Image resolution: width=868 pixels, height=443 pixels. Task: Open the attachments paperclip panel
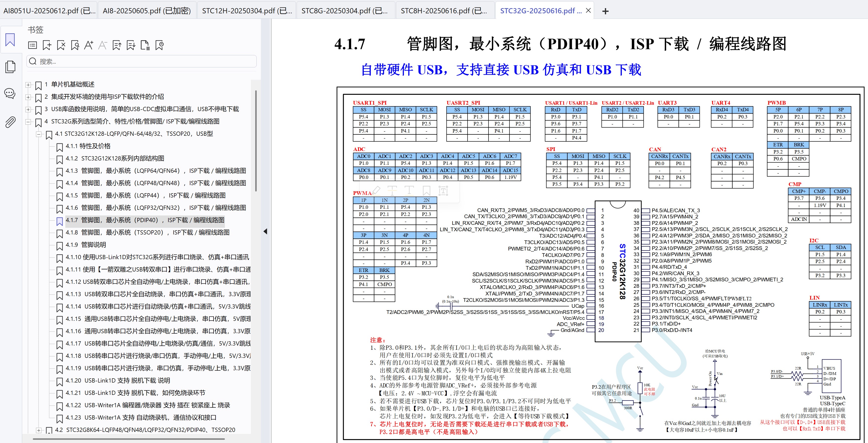10,122
